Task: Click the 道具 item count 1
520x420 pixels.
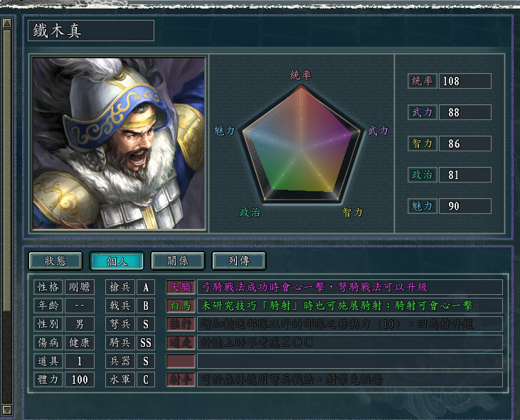Action: (x=79, y=361)
